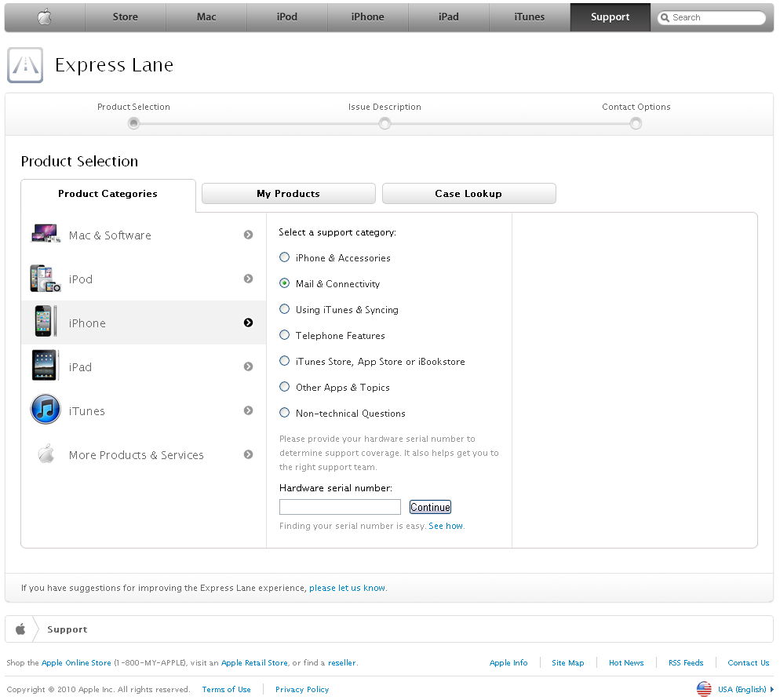Image resolution: width=780 pixels, height=700 pixels.
Task: Open the Apple Online Store link
Action: click(76, 662)
